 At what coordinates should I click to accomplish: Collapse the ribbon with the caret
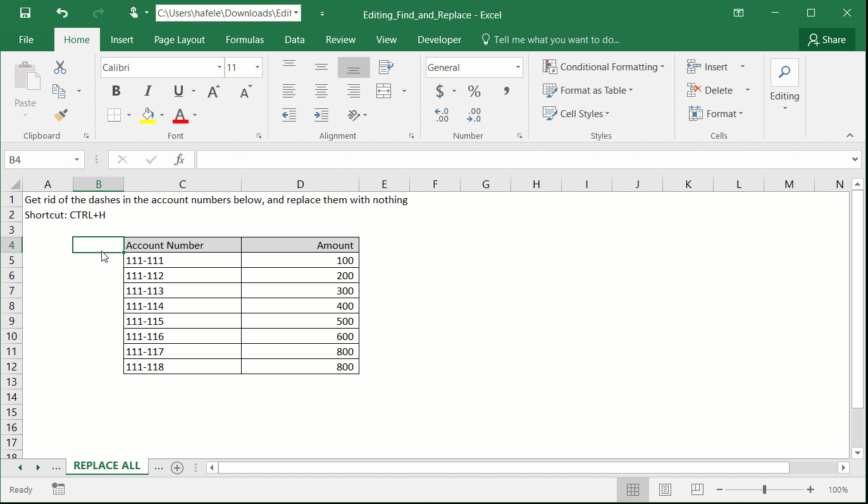(x=850, y=135)
